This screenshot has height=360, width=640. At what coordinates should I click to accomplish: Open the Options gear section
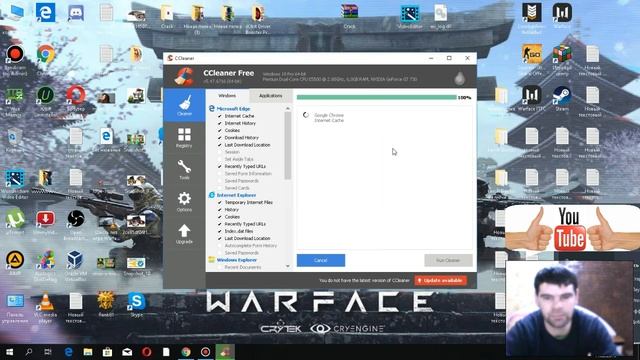tap(184, 202)
